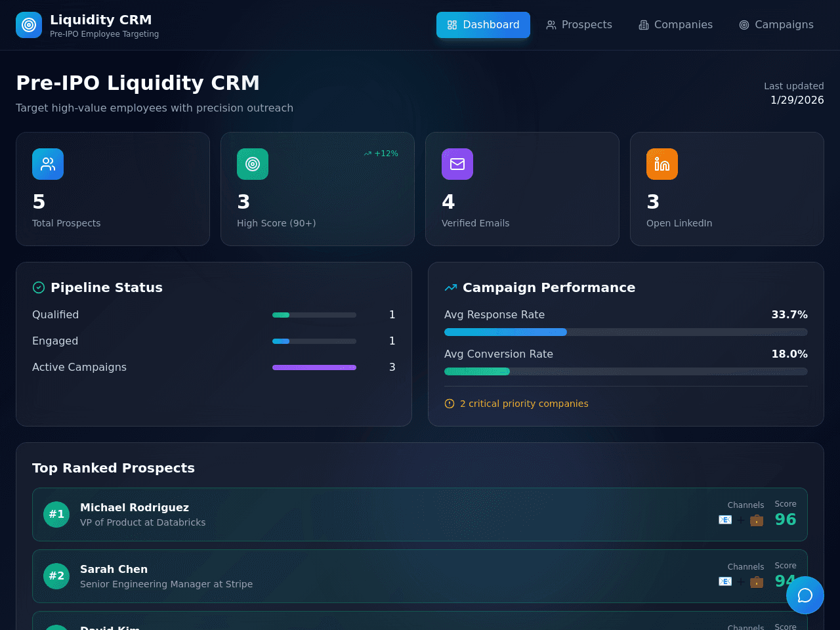Click the 33.7% response rate value
Viewport: 840px width, 630px height.
(x=789, y=315)
